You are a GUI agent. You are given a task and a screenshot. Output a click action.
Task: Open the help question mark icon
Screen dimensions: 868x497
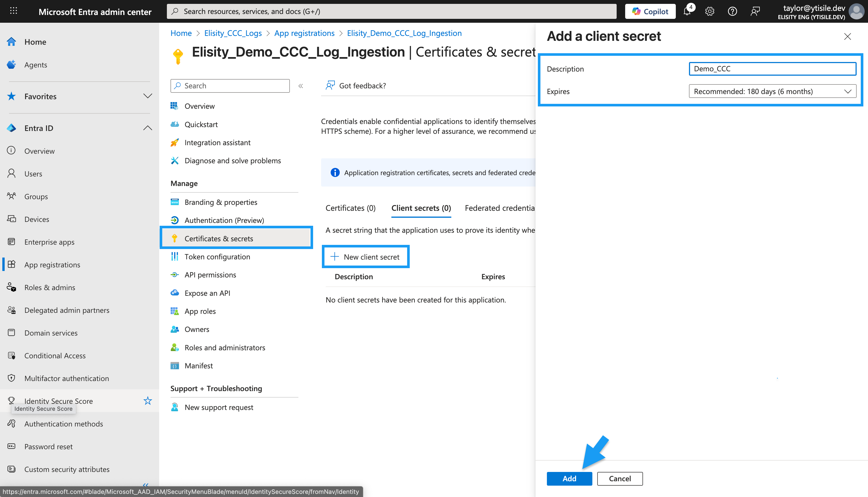click(x=732, y=11)
